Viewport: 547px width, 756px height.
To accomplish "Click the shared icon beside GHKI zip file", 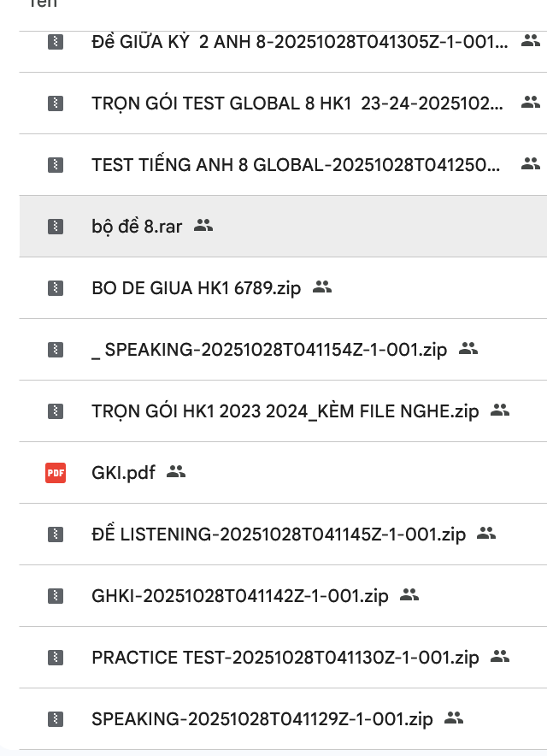I will 409,595.
